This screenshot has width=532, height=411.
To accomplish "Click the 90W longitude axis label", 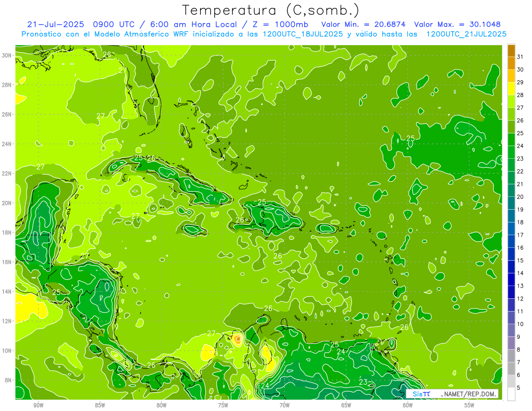I will click(x=38, y=405).
